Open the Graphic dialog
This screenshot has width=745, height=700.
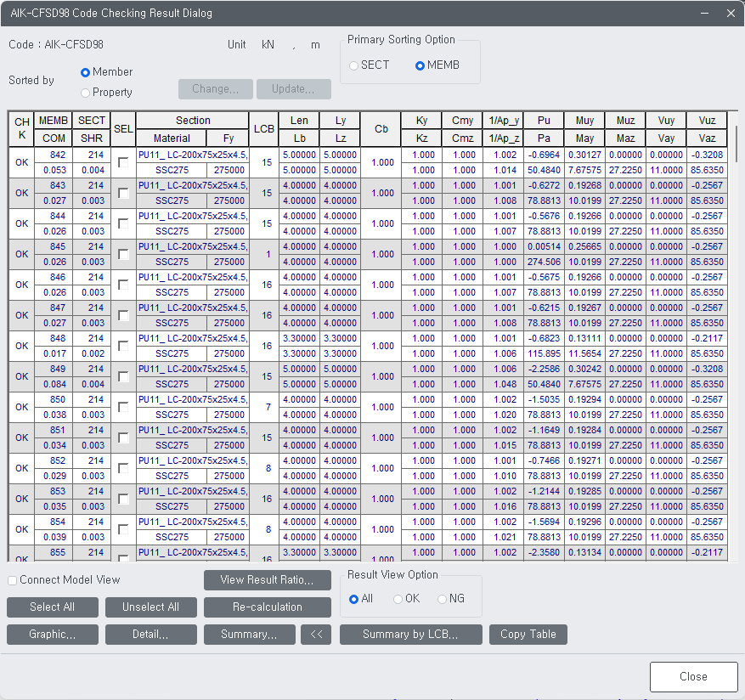tap(52, 634)
